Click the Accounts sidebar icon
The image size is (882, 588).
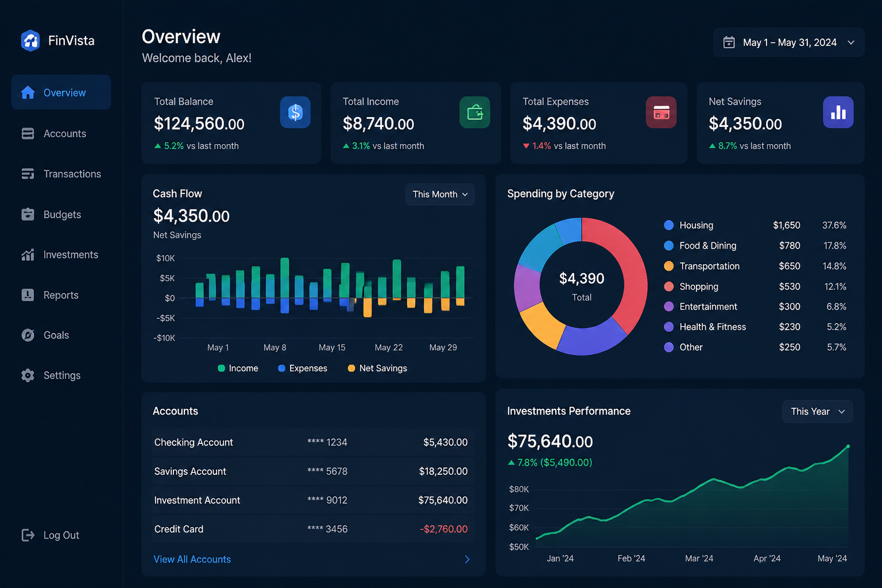(28, 133)
